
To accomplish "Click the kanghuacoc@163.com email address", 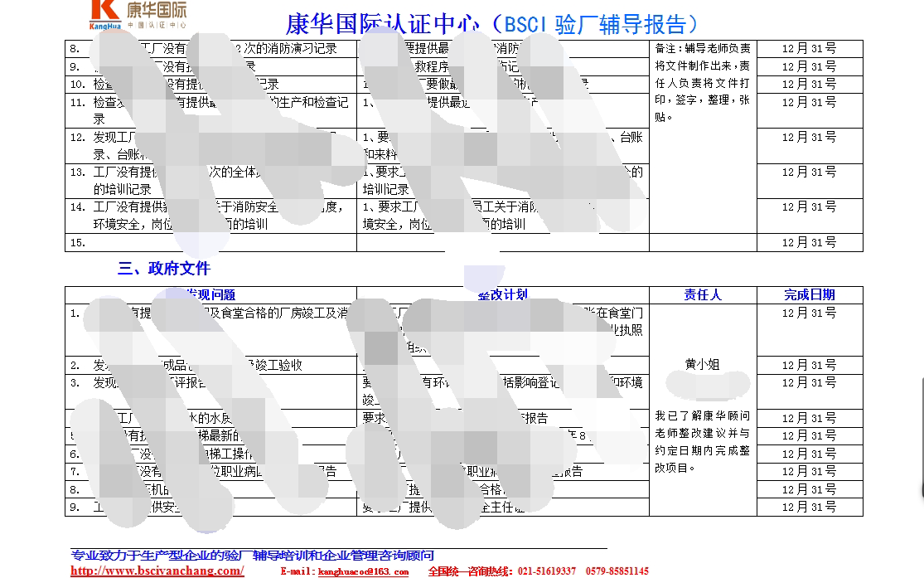I will click(x=363, y=571).
